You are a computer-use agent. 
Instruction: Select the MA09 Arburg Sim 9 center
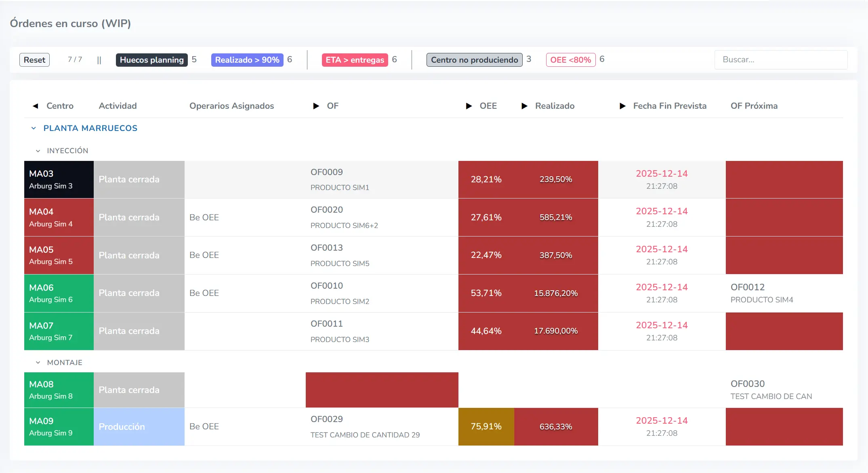[59, 426]
